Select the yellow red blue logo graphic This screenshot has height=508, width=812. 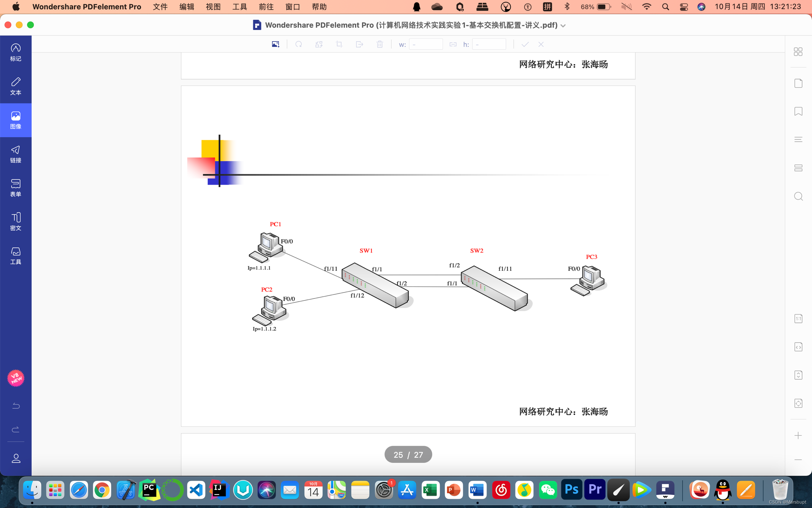coord(216,161)
